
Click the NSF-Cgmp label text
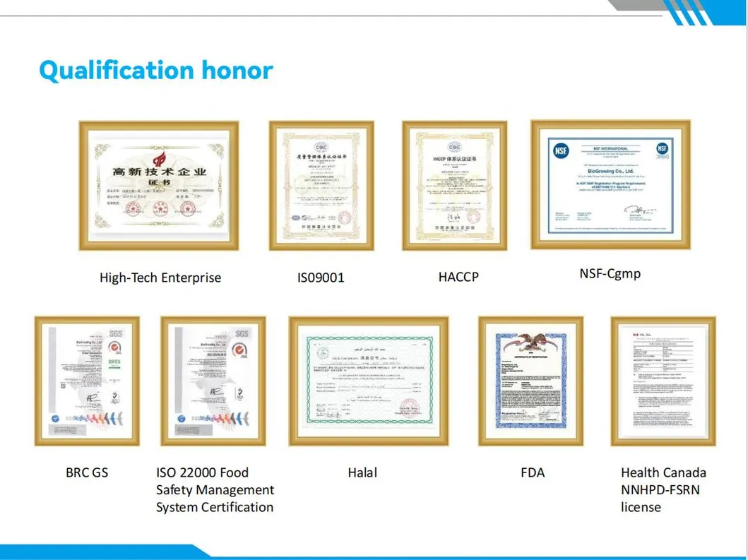(x=609, y=274)
